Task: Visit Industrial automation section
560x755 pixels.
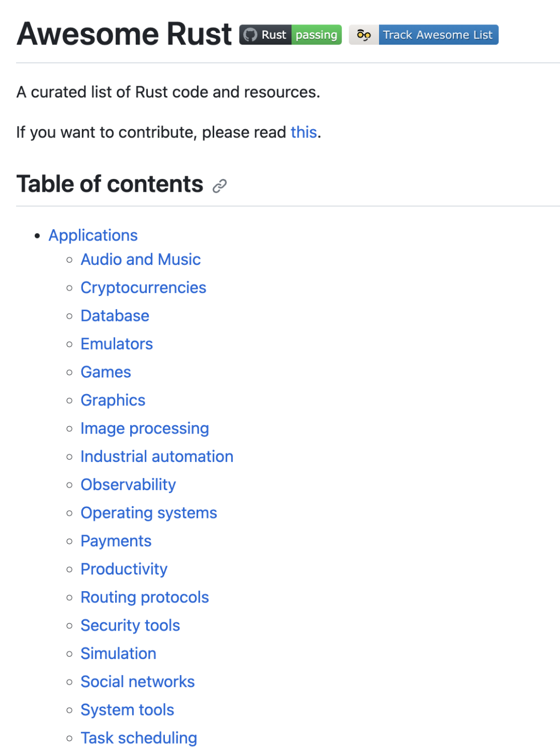Action: pyautogui.click(x=157, y=456)
